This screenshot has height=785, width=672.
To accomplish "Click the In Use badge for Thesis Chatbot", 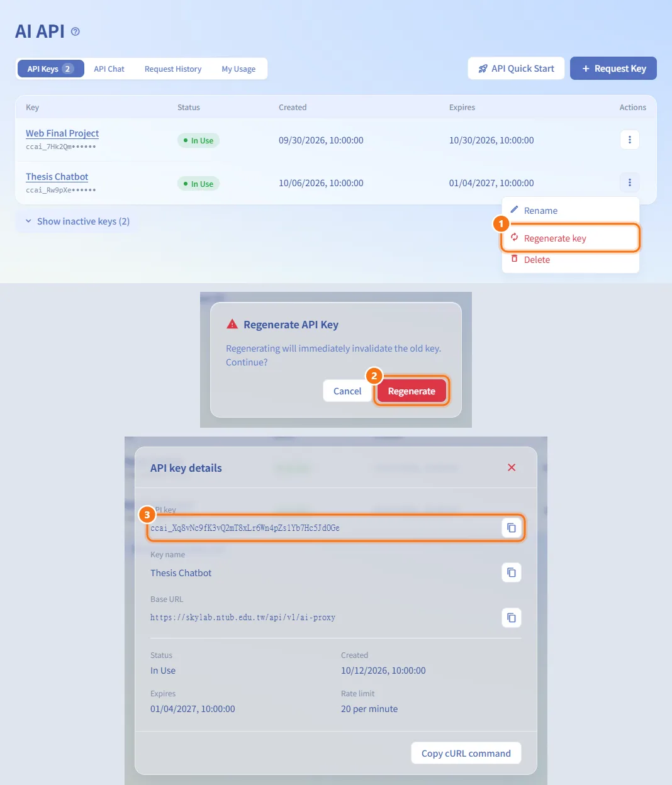I will [198, 184].
